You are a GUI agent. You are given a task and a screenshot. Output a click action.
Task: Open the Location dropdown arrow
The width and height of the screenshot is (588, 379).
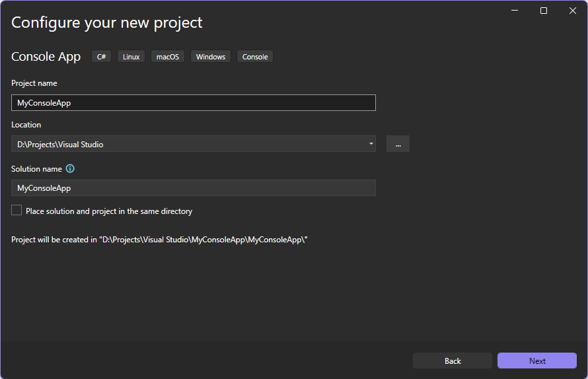click(x=371, y=144)
